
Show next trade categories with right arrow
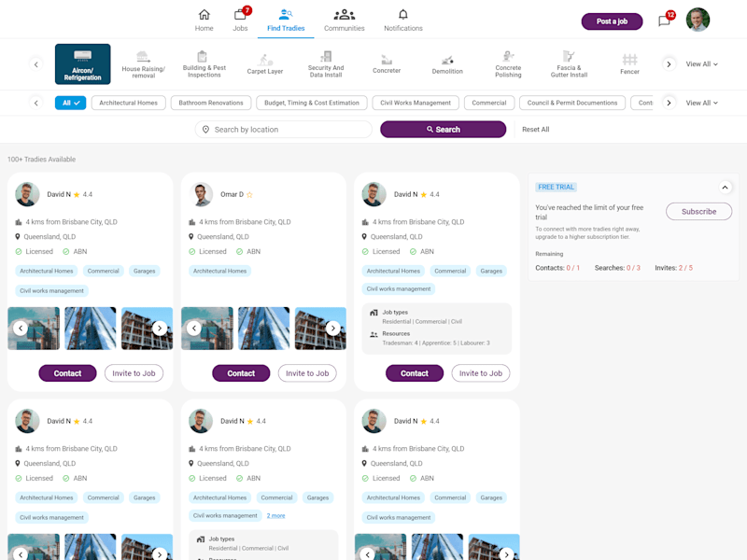(x=669, y=64)
